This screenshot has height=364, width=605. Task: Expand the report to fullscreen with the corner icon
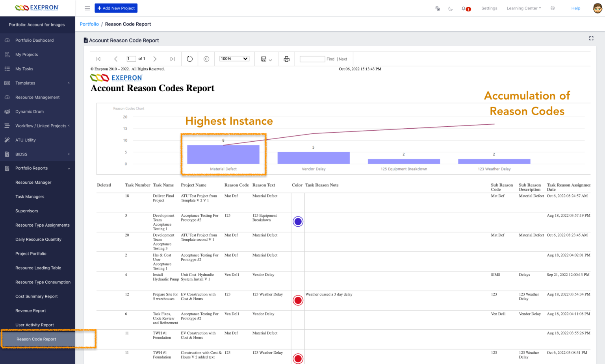click(591, 38)
